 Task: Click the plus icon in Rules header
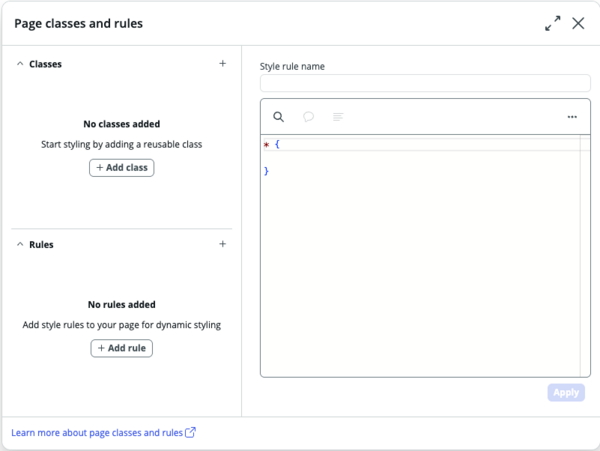tap(222, 244)
